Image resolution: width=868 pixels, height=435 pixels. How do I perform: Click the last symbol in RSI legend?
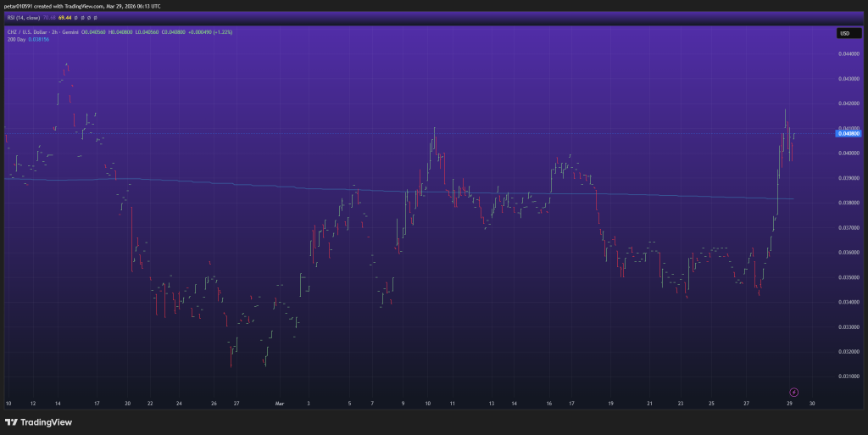(93, 16)
